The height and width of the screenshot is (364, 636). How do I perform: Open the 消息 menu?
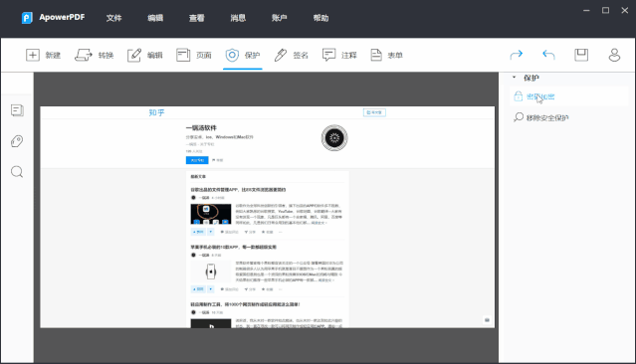238,18
